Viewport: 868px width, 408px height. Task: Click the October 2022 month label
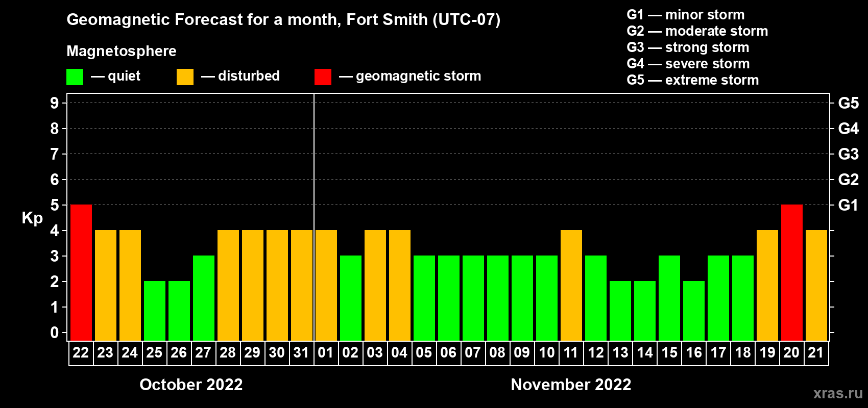[191, 385]
